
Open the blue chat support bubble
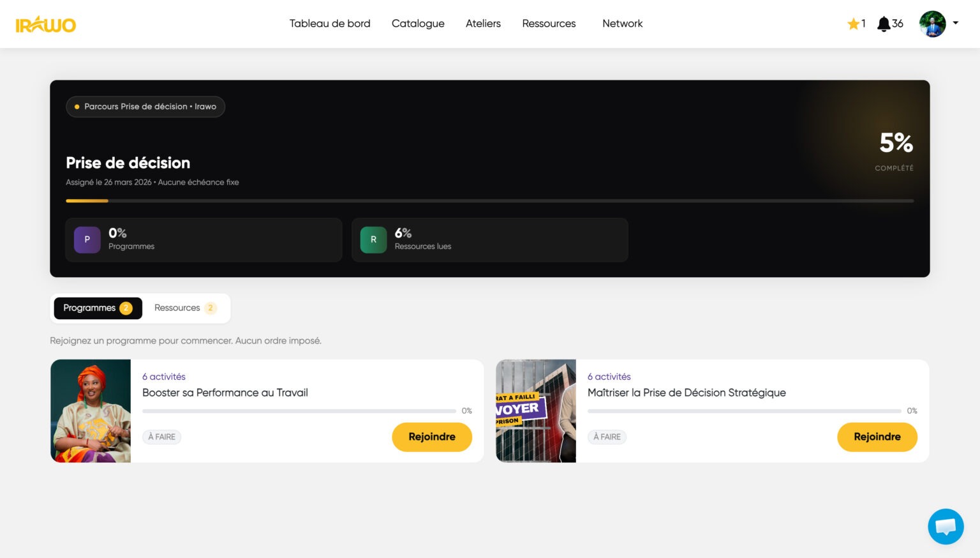[x=946, y=526]
